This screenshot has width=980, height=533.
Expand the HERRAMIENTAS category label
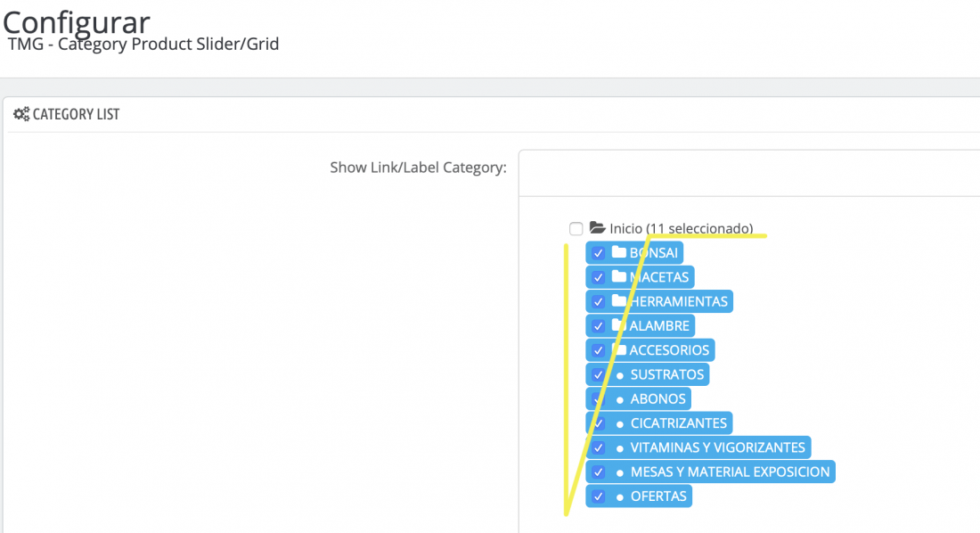(x=678, y=301)
